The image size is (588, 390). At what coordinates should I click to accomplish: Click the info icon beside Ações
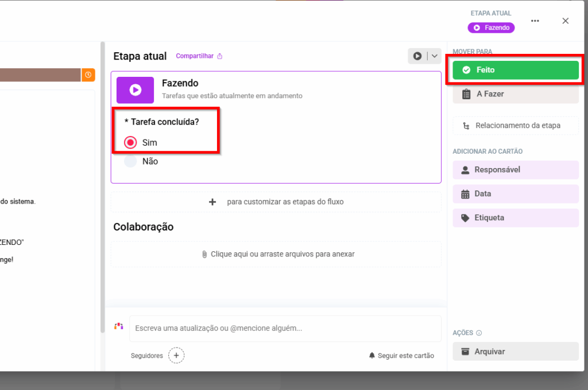(479, 333)
